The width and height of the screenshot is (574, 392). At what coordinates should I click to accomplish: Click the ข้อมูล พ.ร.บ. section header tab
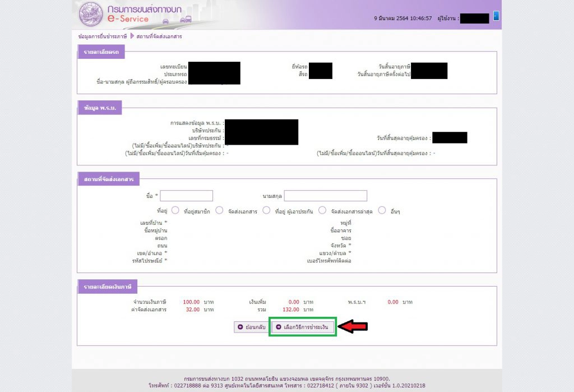pos(100,108)
